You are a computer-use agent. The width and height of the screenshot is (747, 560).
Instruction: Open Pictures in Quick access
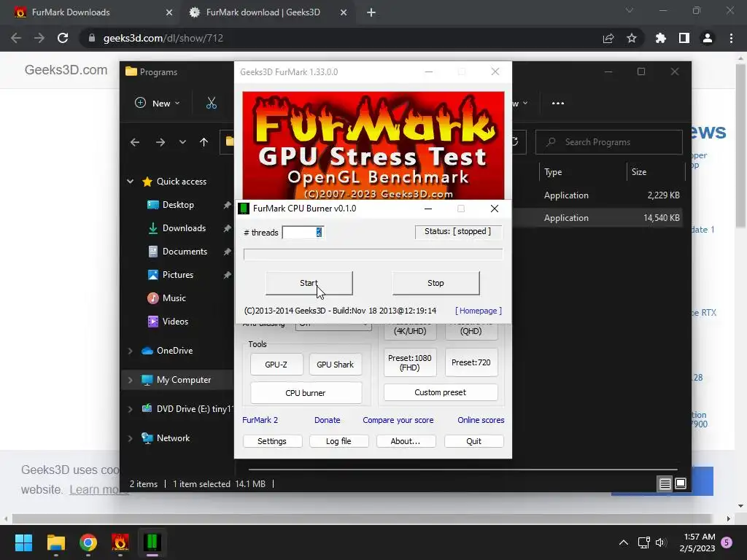point(178,275)
